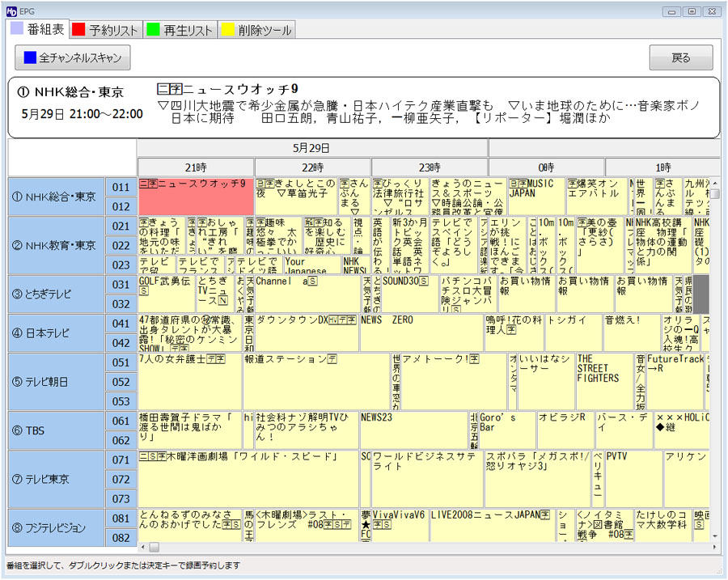
Task: Select 橋田壽賀子ドラマ 渡る世間は鬼ばかり program
Action: point(190,430)
